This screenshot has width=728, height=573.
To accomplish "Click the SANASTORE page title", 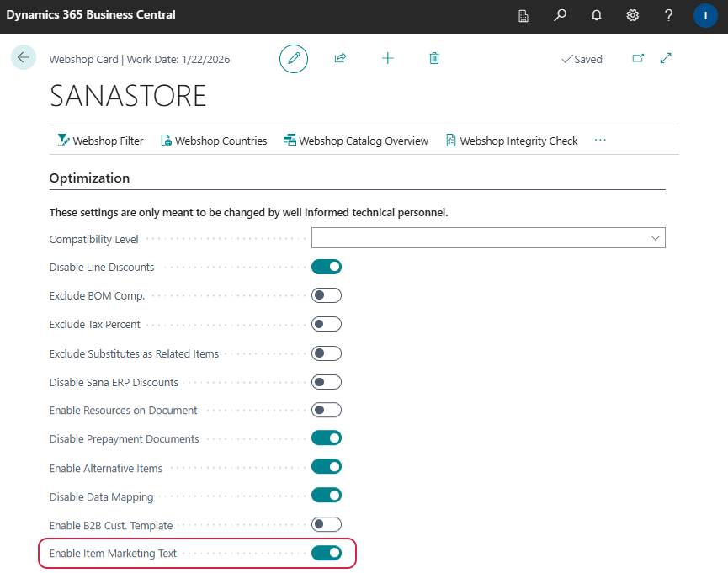I will click(x=128, y=96).
